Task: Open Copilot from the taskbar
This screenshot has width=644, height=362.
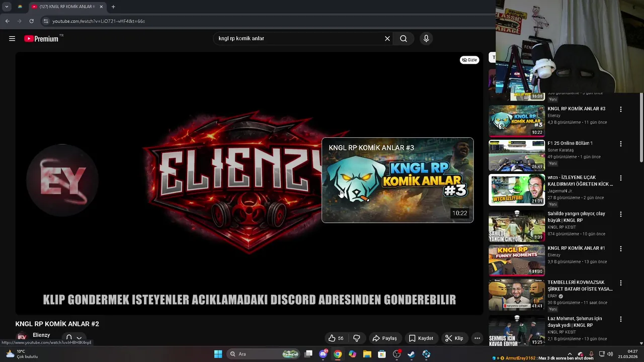Action: coord(352,354)
